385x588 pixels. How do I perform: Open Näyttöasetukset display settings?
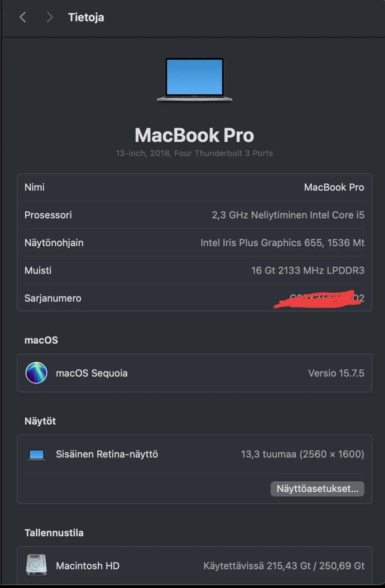[x=317, y=489]
